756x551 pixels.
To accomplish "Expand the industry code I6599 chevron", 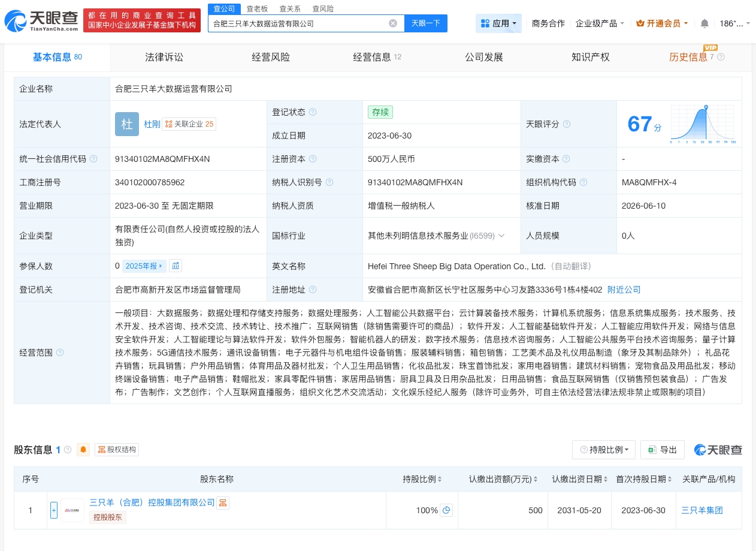I will pos(501,236).
